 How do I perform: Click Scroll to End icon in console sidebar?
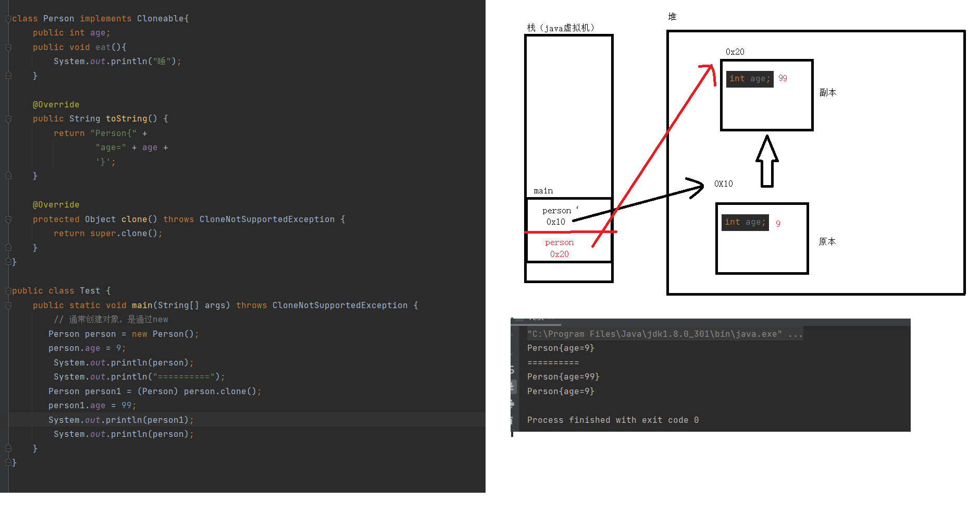(x=513, y=386)
